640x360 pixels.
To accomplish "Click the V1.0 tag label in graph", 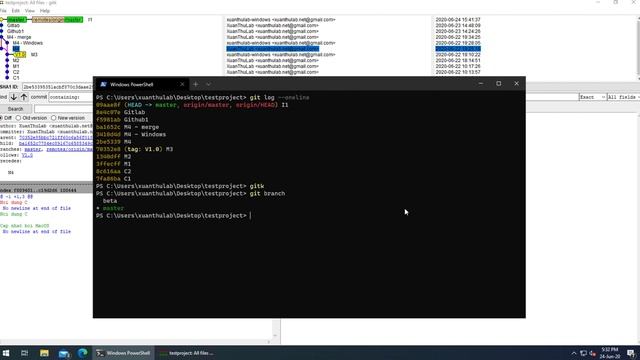I will click(x=19, y=54).
